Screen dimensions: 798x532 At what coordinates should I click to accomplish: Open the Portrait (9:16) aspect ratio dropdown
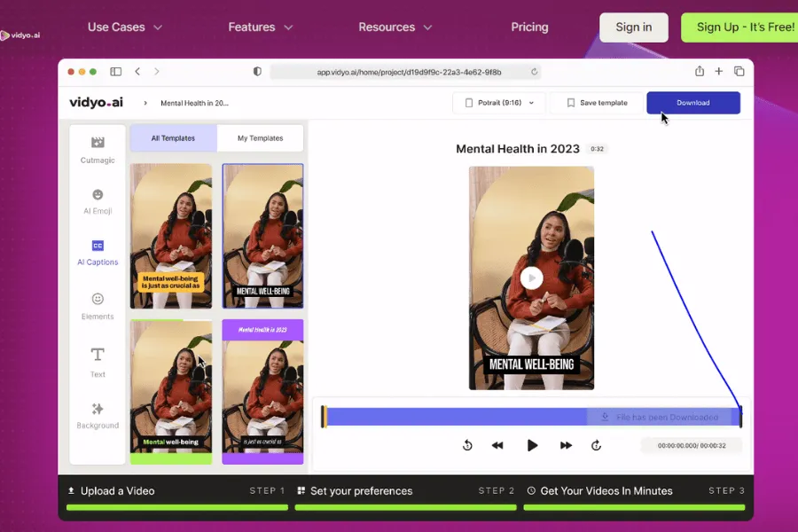[x=498, y=103]
